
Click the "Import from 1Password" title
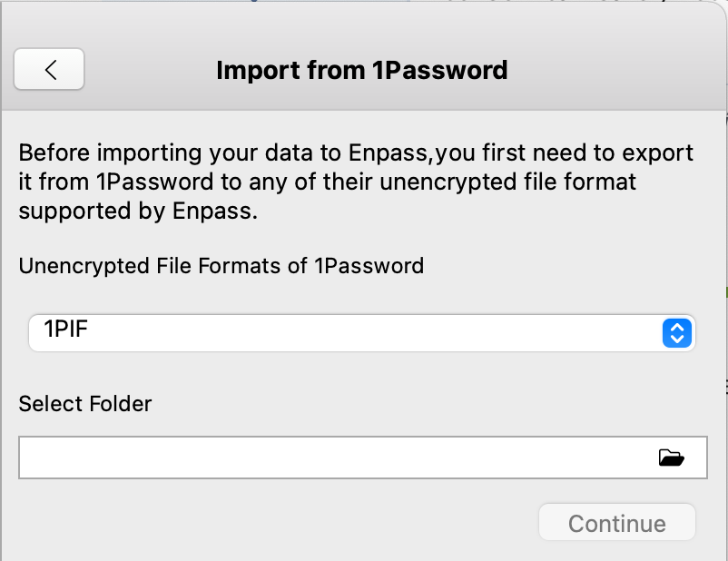point(361,70)
